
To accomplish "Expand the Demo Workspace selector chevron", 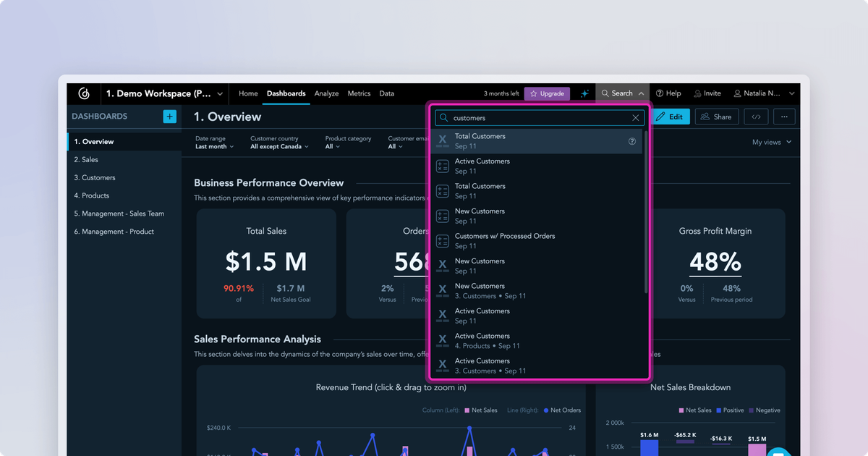I will [x=219, y=93].
